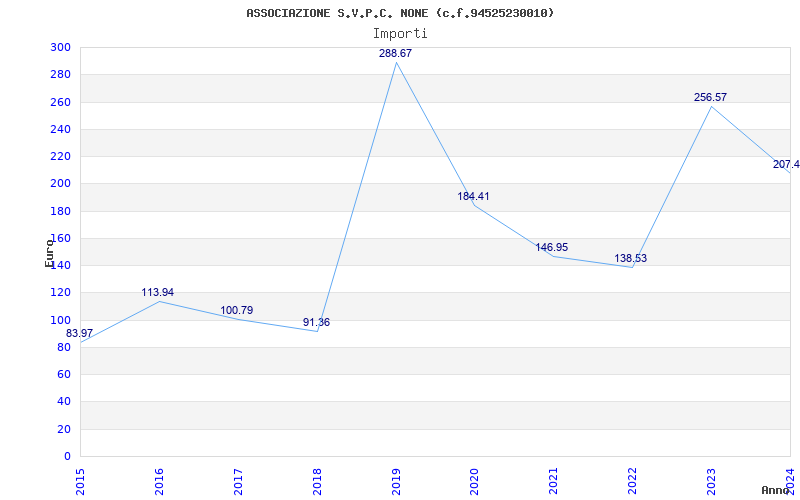Click the Importi subtitle
The width and height of the screenshot is (800, 500).
pyautogui.click(x=400, y=34)
